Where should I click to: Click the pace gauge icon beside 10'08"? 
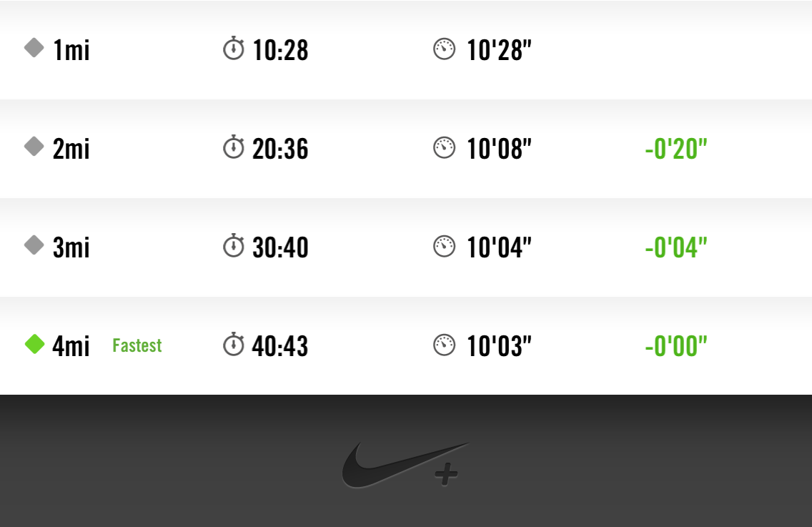[444, 149]
